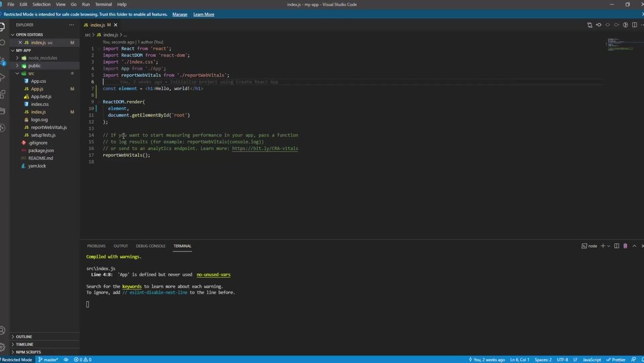This screenshot has width=644, height=363.
Task: Publish changes with cloud icon in status bar
Action: 66,359
